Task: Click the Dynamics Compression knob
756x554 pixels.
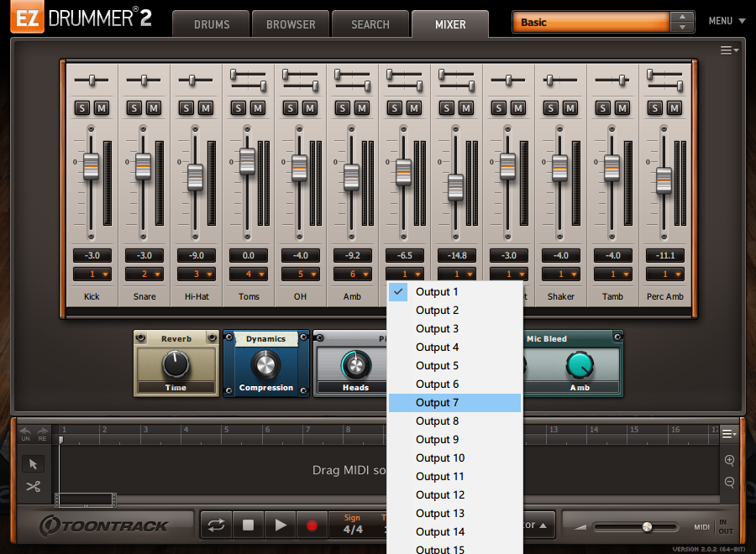Action: pyautogui.click(x=265, y=364)
